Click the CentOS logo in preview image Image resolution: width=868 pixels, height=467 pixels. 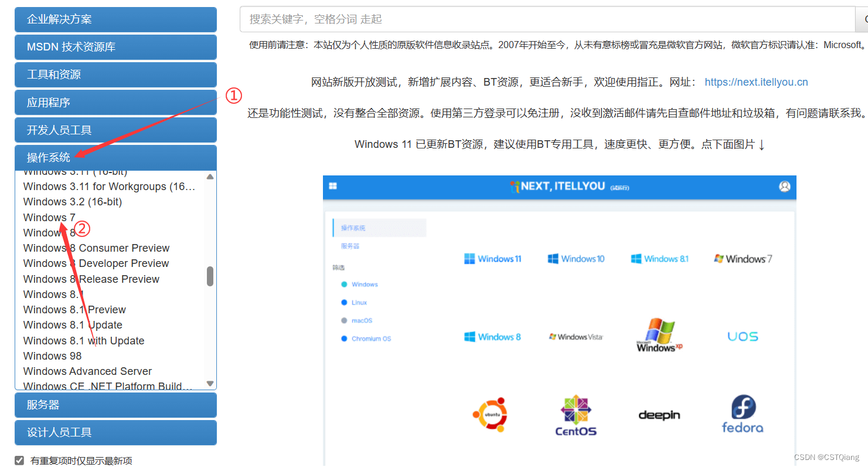tap(576, 415)
